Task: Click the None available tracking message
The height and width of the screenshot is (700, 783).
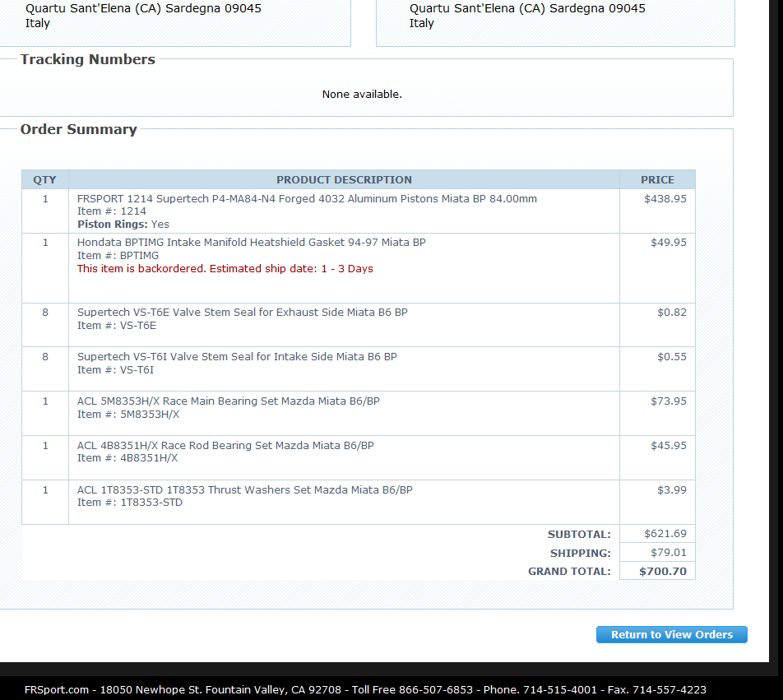Action: (x=362, y=95)
